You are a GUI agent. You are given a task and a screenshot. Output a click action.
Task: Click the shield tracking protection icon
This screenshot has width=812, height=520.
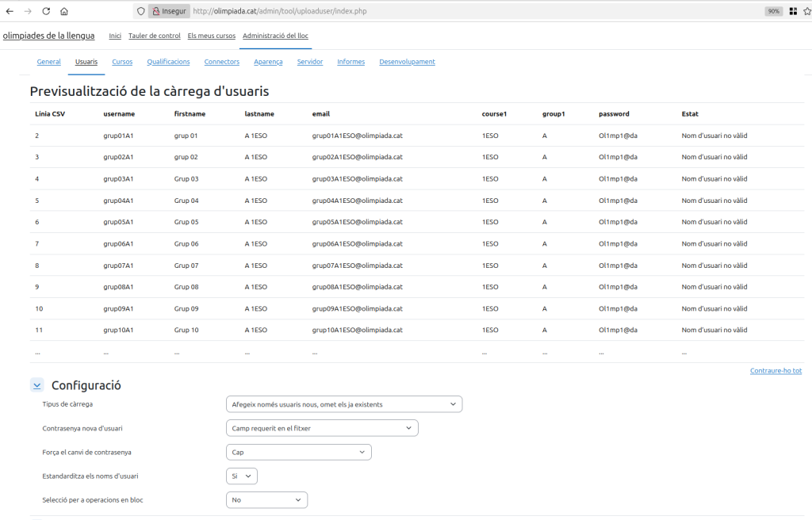[141, 11]
